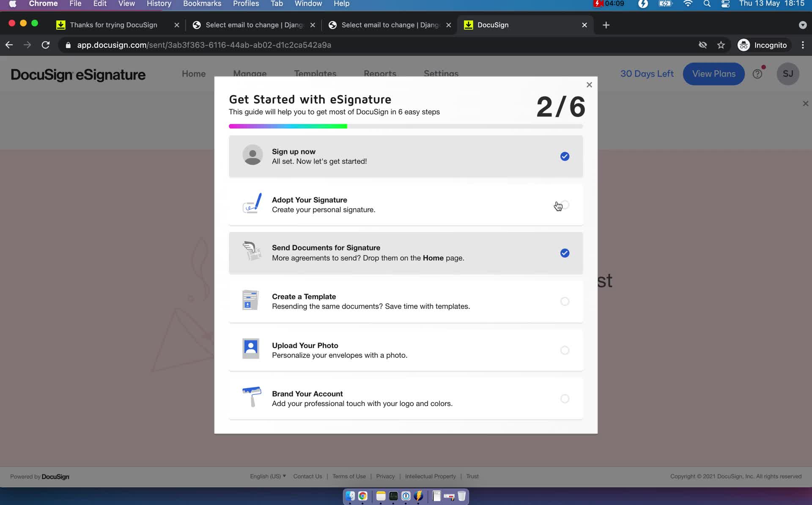
Task: Click the Create a Template document icon
Action: point(251,299)
